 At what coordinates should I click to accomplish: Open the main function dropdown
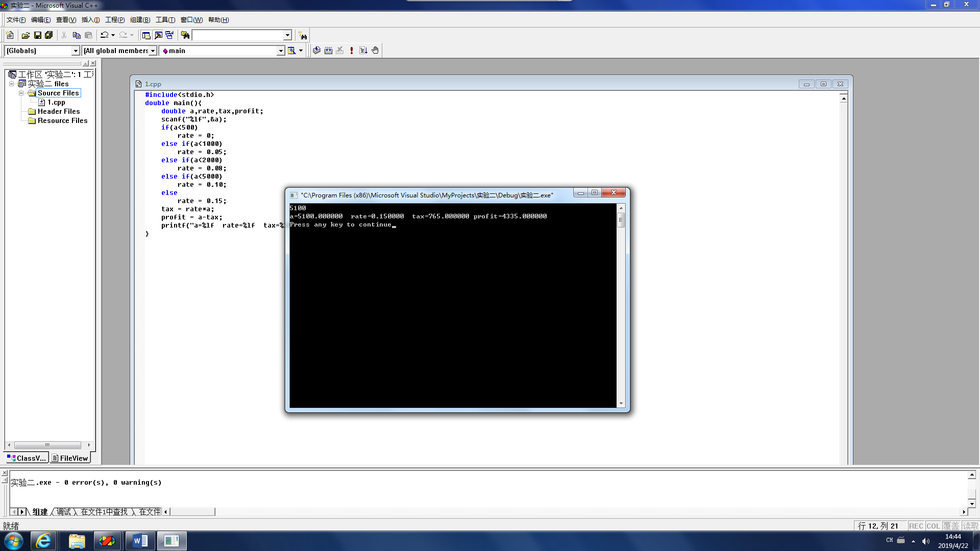[x=280, y=51]
